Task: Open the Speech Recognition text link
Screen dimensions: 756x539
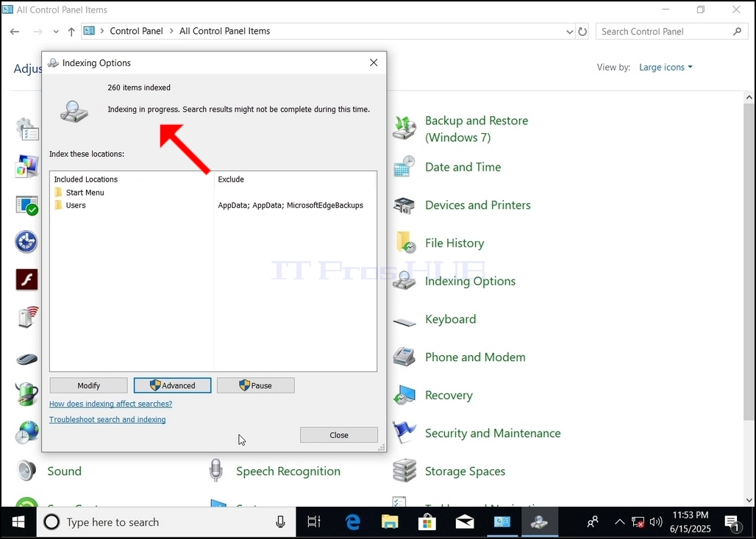Action: click(288, 471)
